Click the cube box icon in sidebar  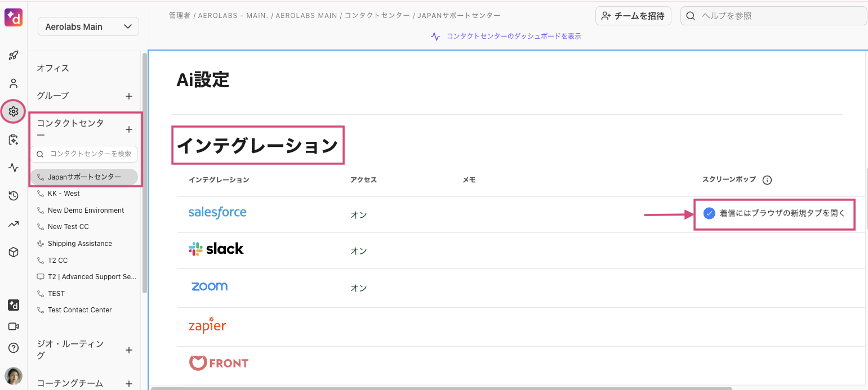pyautogui.click(x=14, y=252)
